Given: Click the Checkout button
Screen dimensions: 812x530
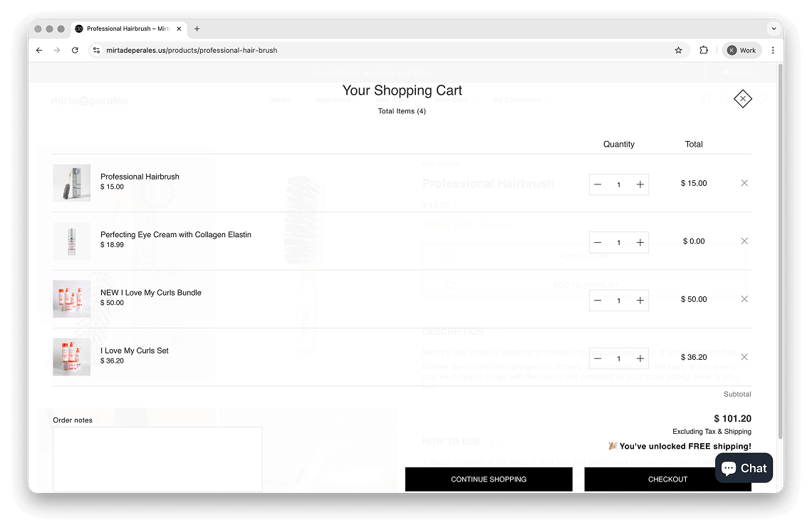Looking at the screenshot, I should tap(667, 479).
